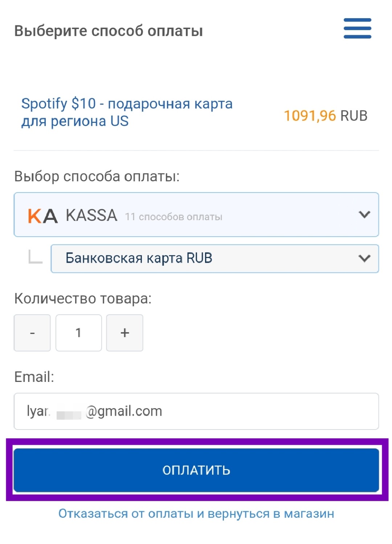The width and height of the screenshot is (392, 544).
Task: Click the nested-level corner indicator icon
Action: tap(35, 257)
